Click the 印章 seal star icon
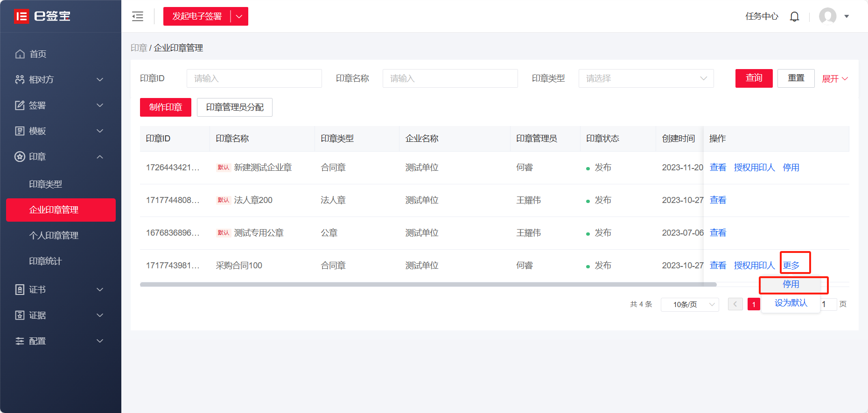 (x=20, y=157)
